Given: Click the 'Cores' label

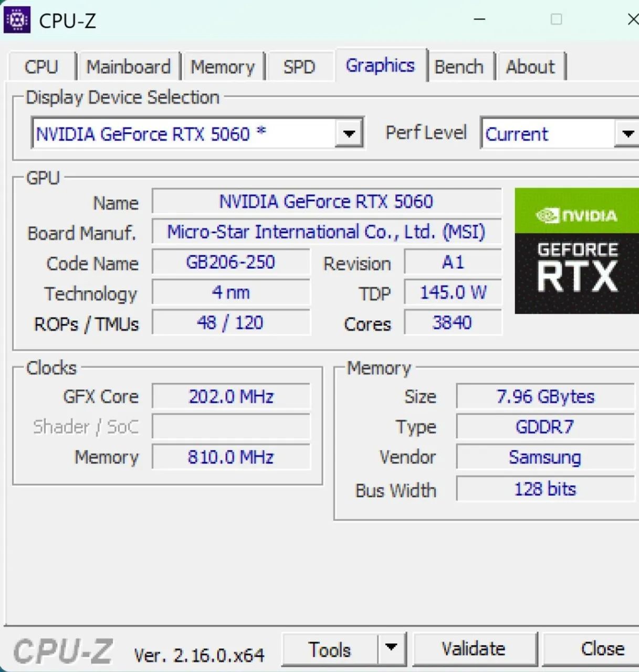Looking at the screenshot, I should pyautogui.click(x=368, y=324).
